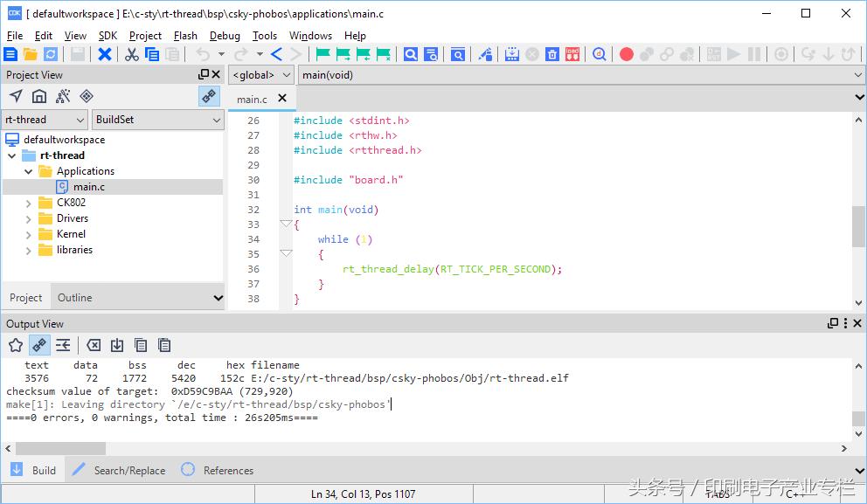This screenshot has width=867, height=504.
Task: Click the blue trash Clean icon
Action: (x=552, y=54)
